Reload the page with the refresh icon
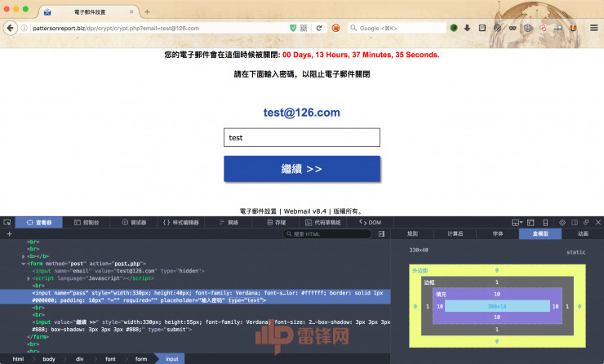Viewport: 604px width, 364px height. pos(319,28)
